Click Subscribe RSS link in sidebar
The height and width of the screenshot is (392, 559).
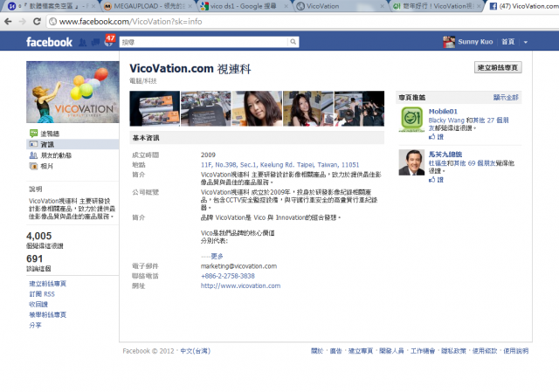(42, 294)
